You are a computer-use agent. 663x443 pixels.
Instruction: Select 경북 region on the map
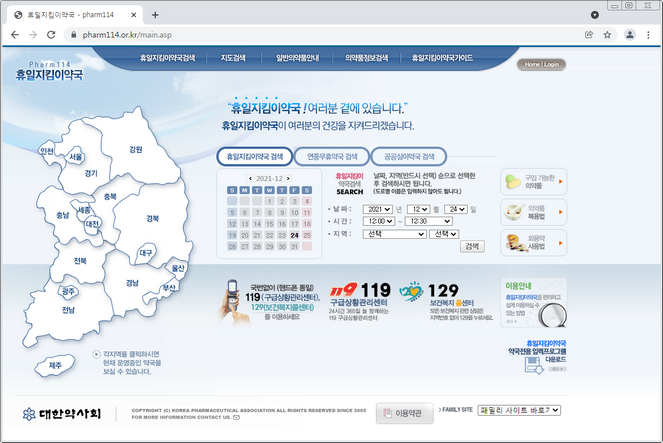click(x=153, y=219)
